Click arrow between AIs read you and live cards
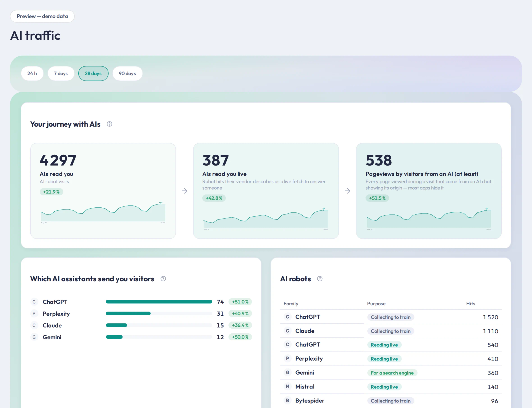The height and width of the screenshot is (408, 532). pos(185,191)
